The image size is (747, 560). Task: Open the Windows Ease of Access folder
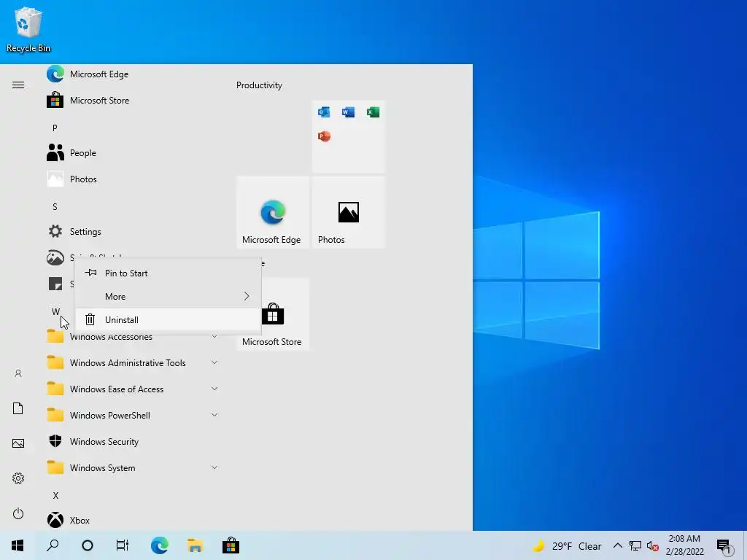[x=132, y=389]
